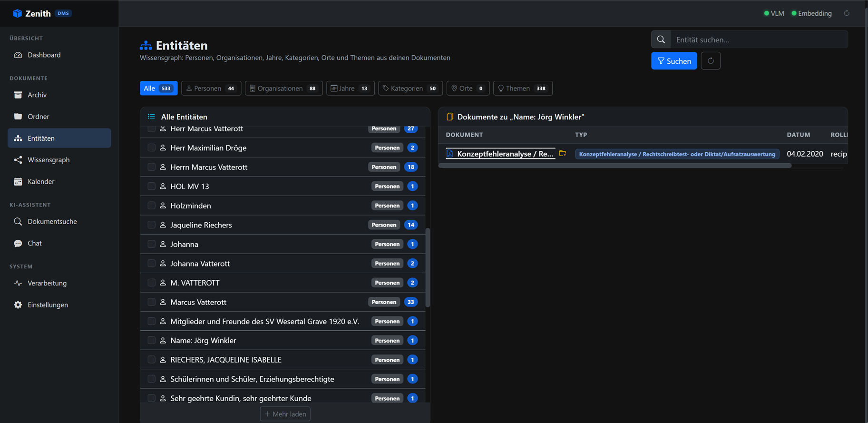Click the folder icon next to Konzeptfehleranalyse document
Screen dimensions: 868x423
point(563,153)
